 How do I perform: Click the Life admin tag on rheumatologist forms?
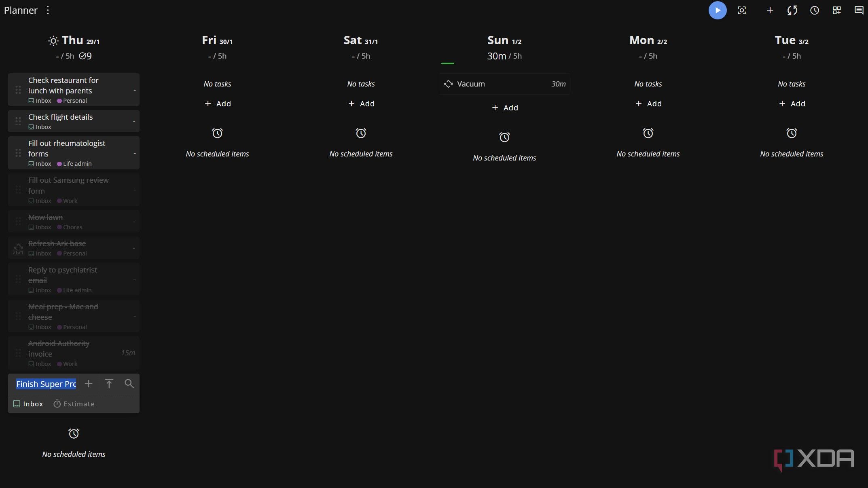pyautogui.click(x=74, y=164)
